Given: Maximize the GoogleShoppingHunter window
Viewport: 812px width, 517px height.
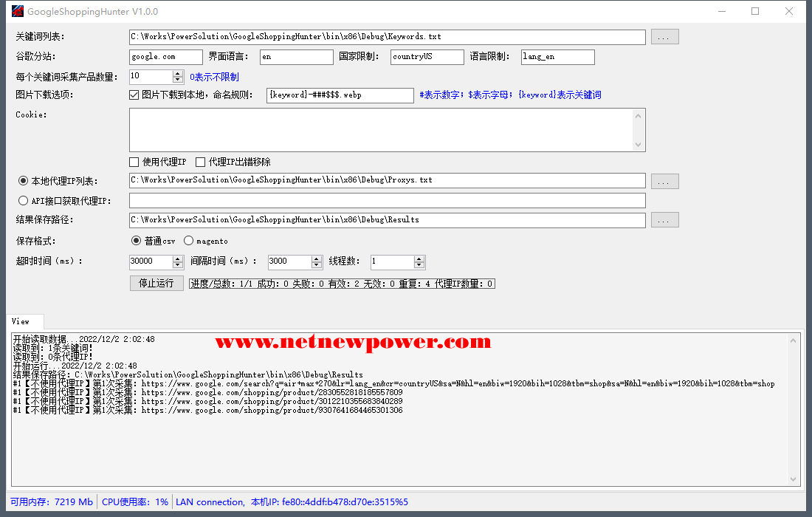Looking at the screenshot, I should click(755, 11).
